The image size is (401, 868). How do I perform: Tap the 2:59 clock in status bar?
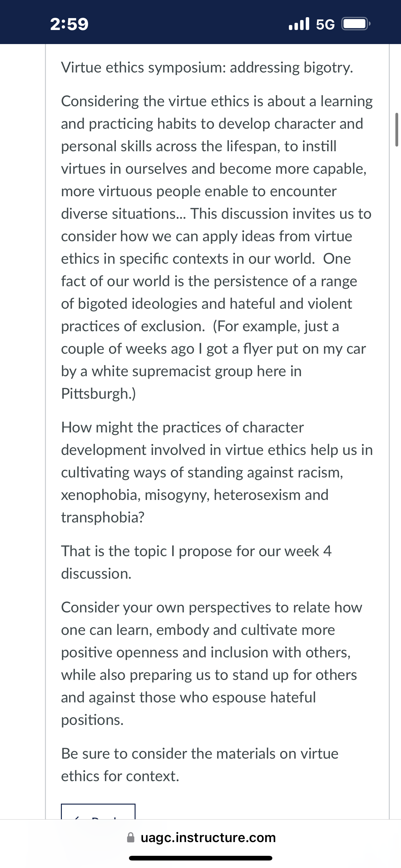pos(69,24)
